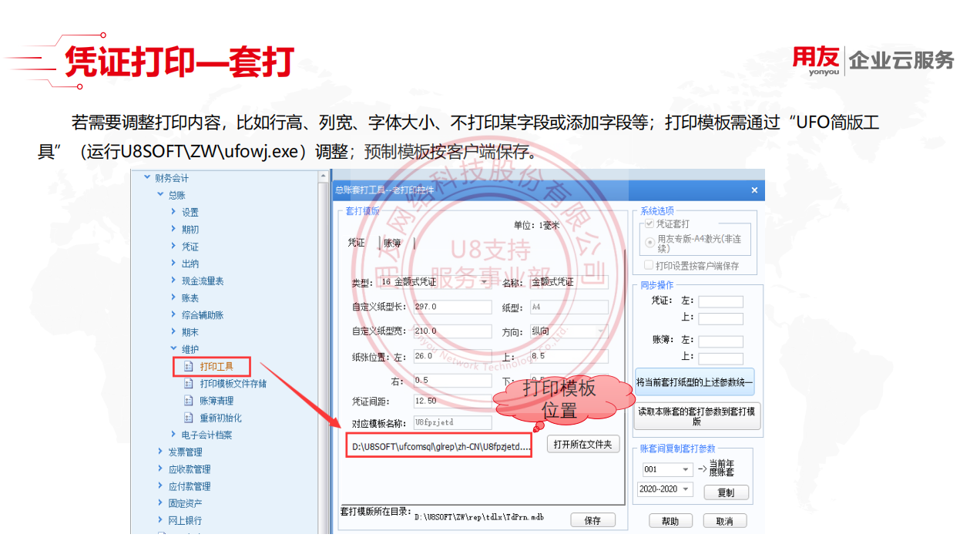Expand the 固定资产 tree node

(x=160, y=503)
